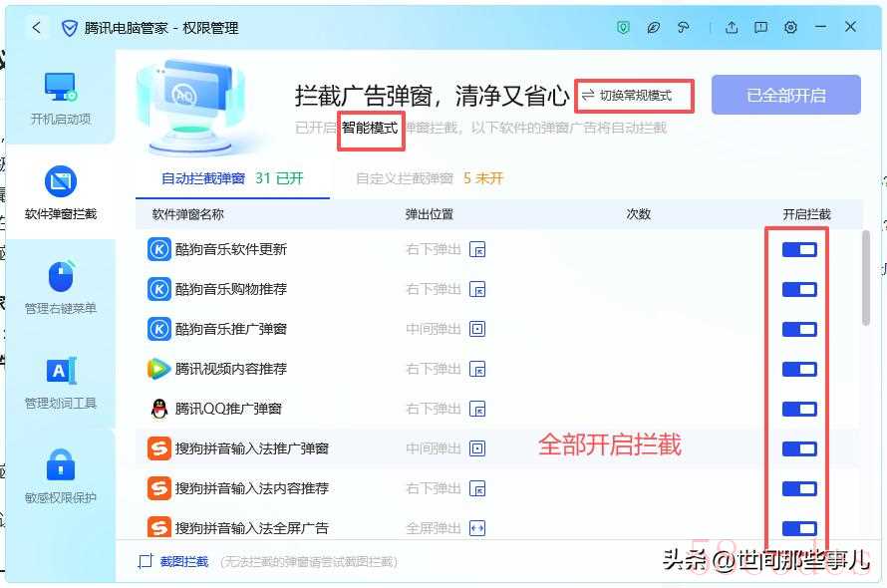Toggle blocking for 搜狗拼音输入法推广弹窗

pos(799,448)
